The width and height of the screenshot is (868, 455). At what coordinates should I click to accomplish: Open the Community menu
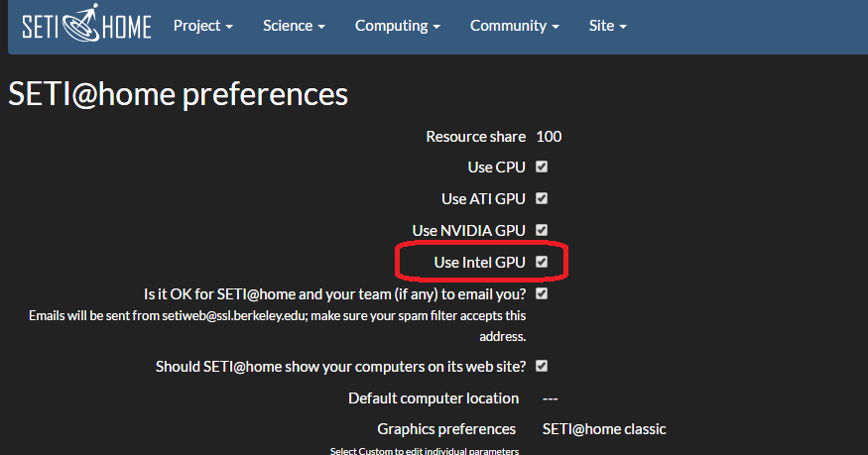pos(514,26)
